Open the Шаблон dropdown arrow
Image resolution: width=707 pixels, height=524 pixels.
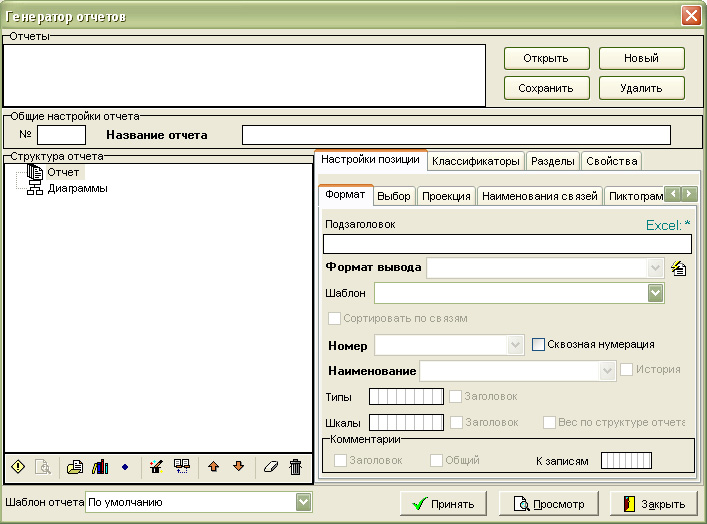click(x=655, y=293)
